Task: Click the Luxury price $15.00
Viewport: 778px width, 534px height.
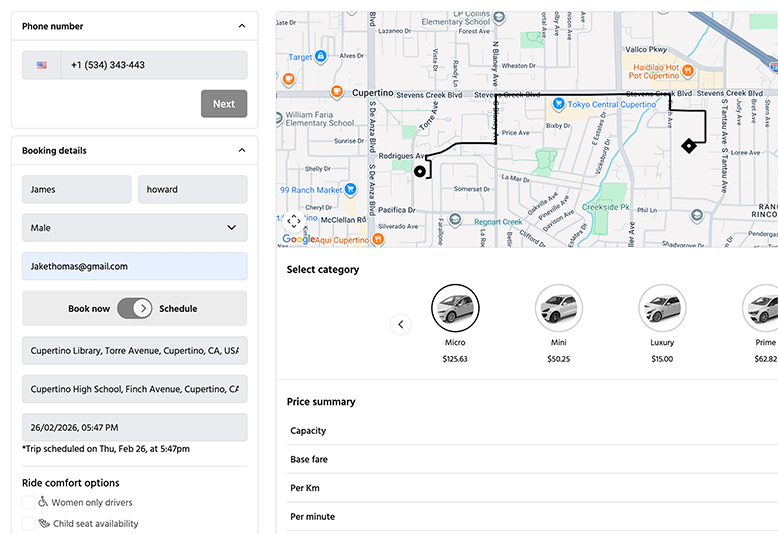Action: (x=662, y=359)
